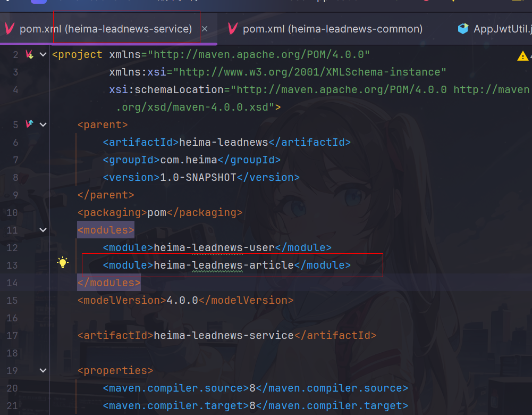The image size is (532, 415).
Task: Click the modelVersion 4.0.0 value
Action: point(182,300)
